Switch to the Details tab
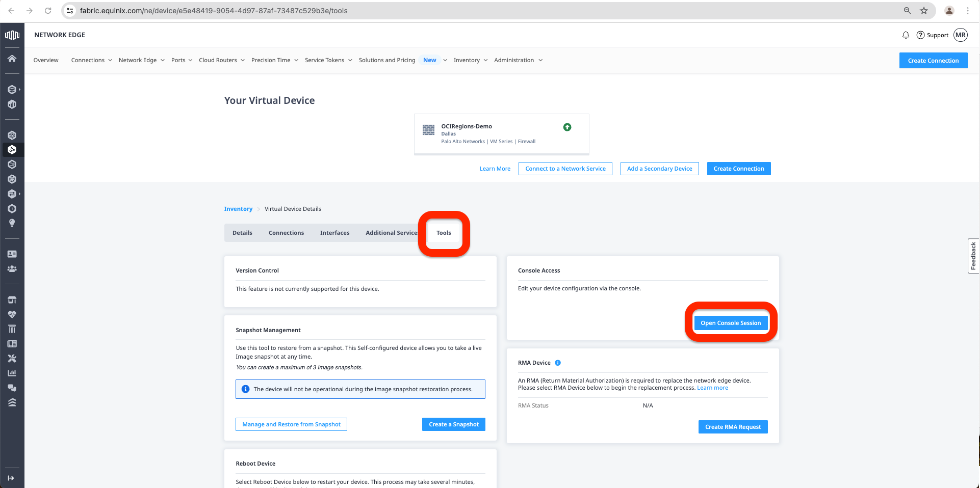 [x=242, y=233]
